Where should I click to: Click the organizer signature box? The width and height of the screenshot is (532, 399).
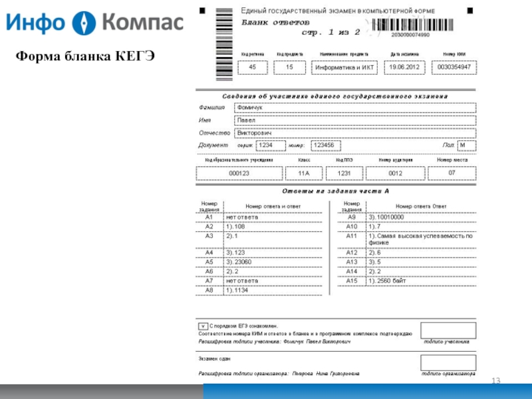click(448, 363)
